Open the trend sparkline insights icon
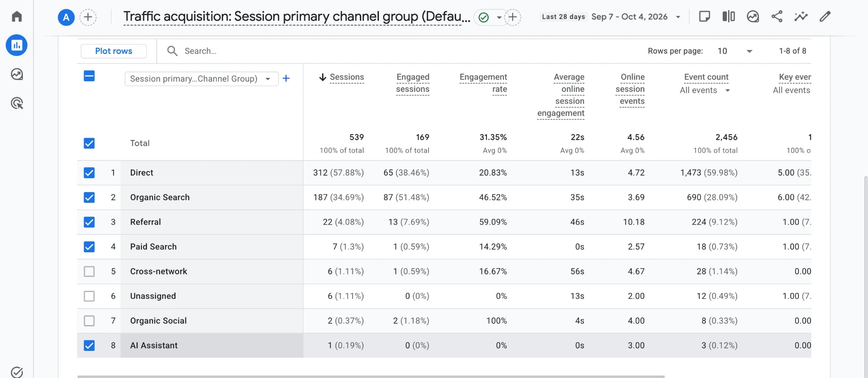The height and width of the screenshot is (378, 868). click(x=801, y=17)
